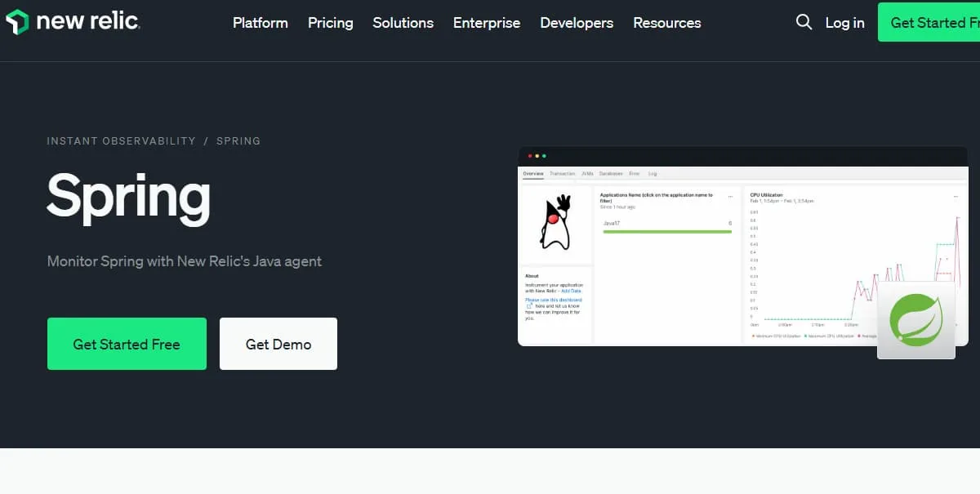Open the Resources navigation dropdown
Viewport: 980px width, 494px height.
click(x=666, y=23)
